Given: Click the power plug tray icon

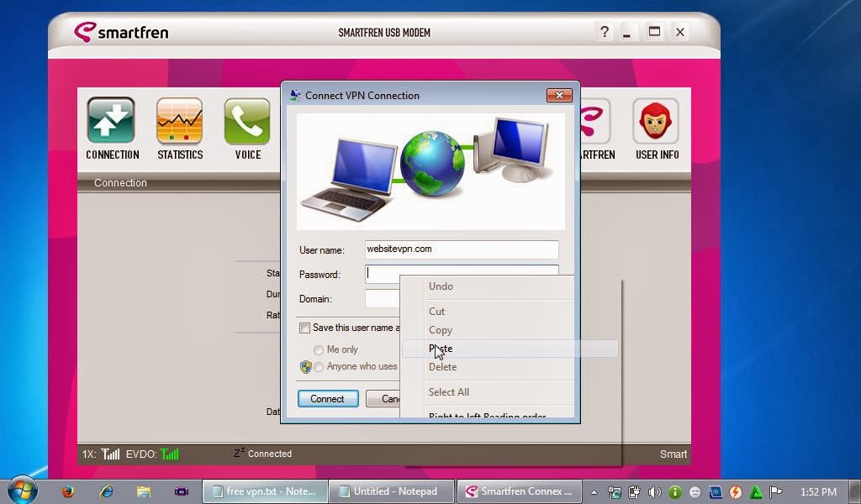Looking at the screenshot, I should pos(634,492).
